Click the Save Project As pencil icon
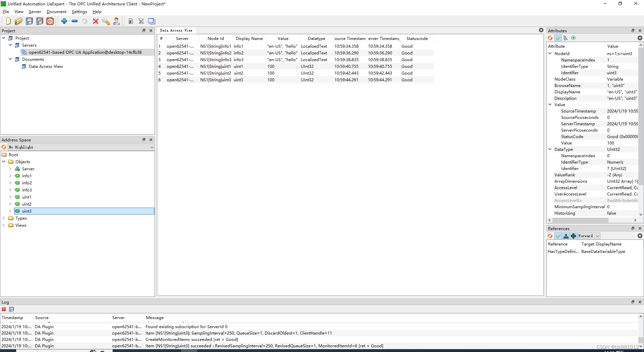The image size is (644, 352). click(40, 21)
